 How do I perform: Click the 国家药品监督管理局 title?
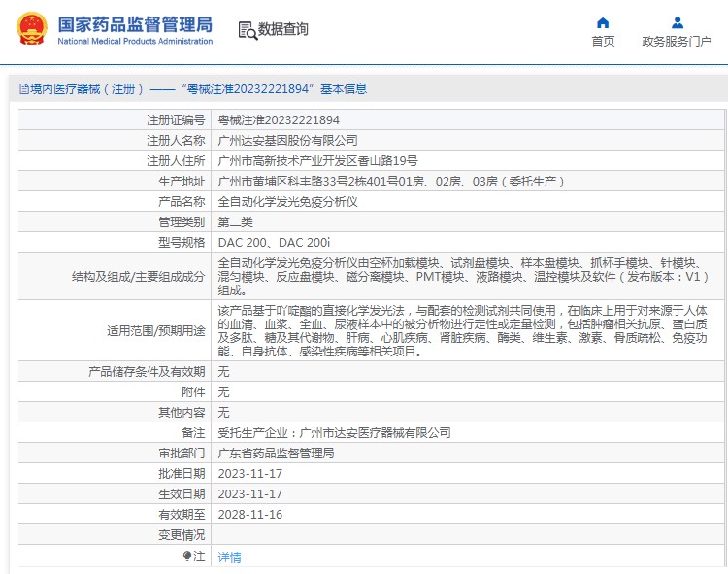coord(135,24)
